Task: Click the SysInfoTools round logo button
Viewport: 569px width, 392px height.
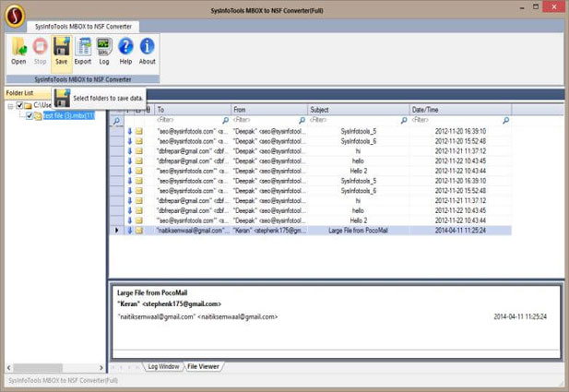Action: 15,16
